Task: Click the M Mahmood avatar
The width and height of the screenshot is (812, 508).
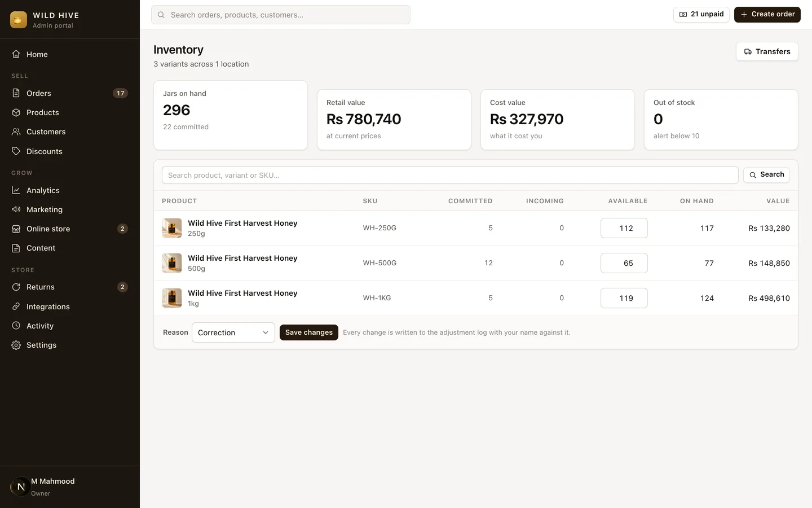Action: click(20, 487)
